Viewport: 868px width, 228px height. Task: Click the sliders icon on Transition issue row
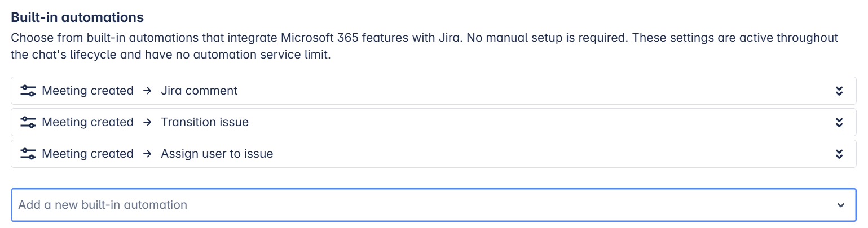pos(28,122)
